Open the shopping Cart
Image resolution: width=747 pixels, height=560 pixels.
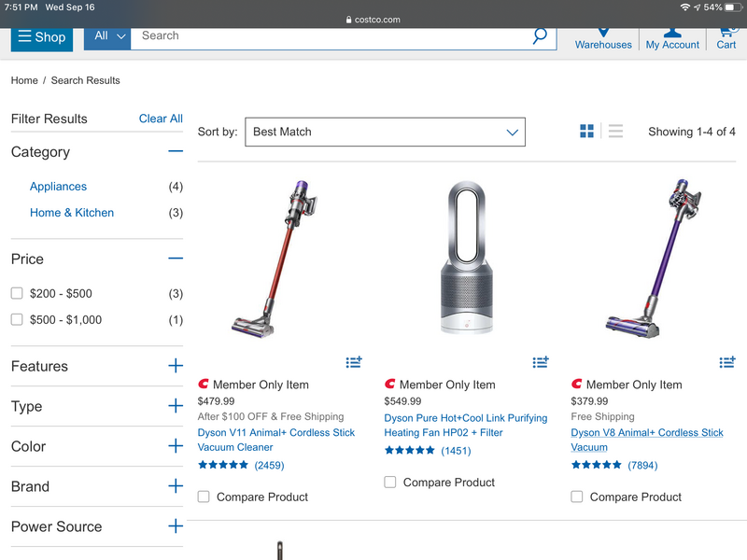click(x=726, y=39)
